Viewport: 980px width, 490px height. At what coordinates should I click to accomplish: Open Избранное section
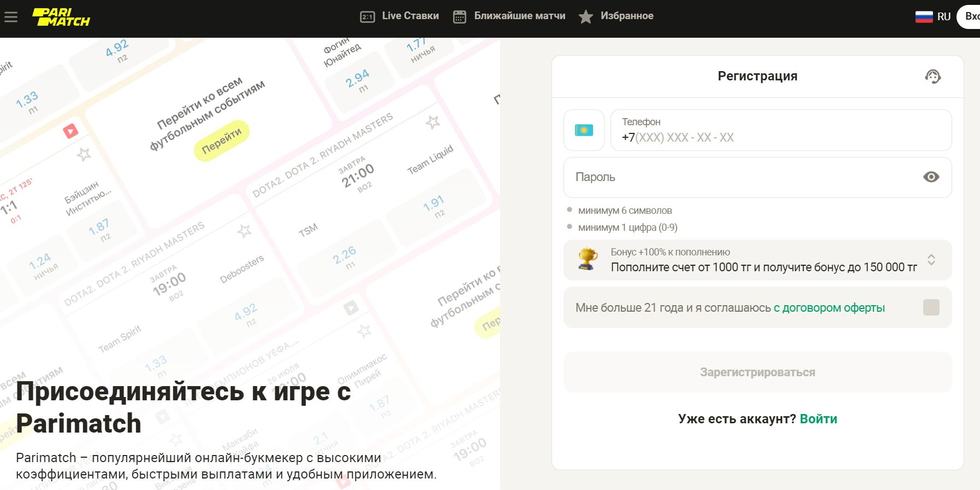pyautogui.click(x=627, y=16)
